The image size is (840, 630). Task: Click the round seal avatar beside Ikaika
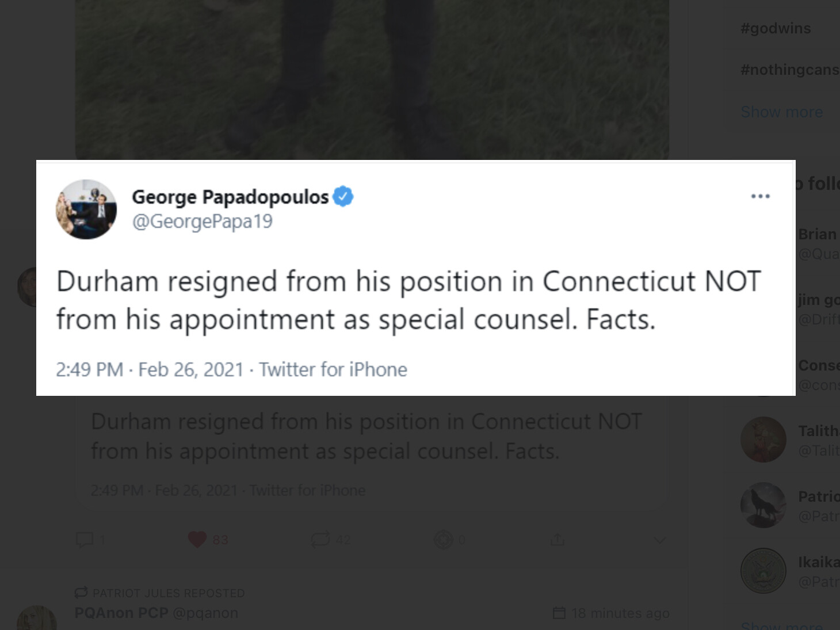(763, 571)
